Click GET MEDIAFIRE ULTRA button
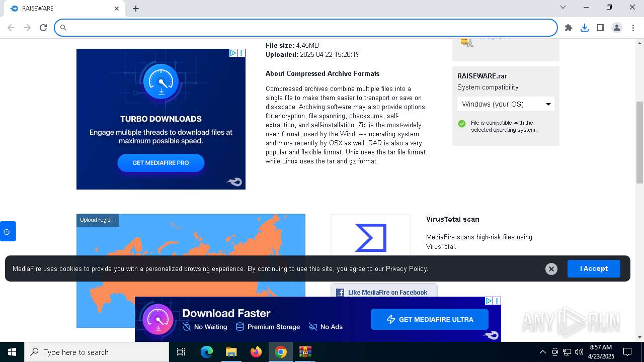The height and width of the screenshot is (362, 644). pos(430,319)
